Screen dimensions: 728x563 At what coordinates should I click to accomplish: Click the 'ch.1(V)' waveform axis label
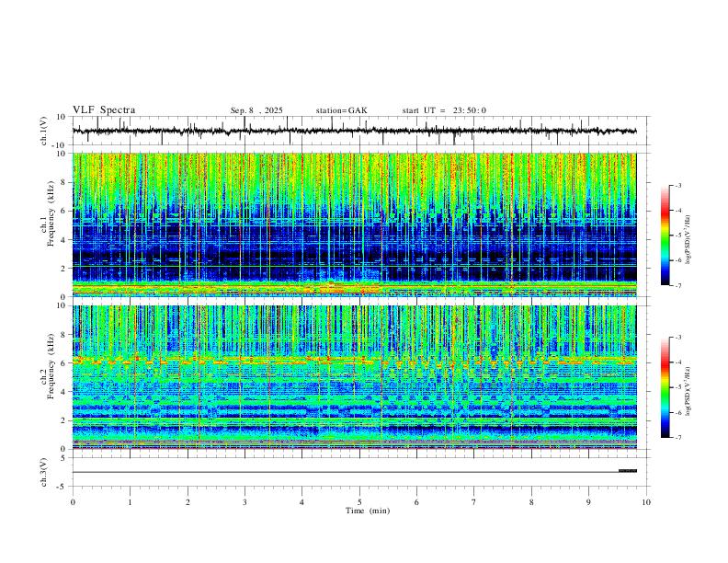(x=44, y=131)
